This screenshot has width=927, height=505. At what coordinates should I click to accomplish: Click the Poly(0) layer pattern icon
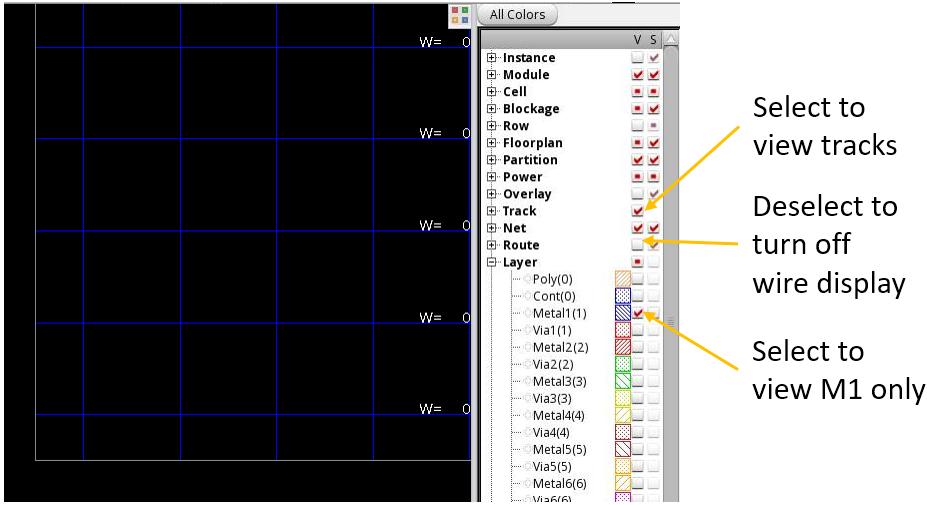[x=622, y=279]
